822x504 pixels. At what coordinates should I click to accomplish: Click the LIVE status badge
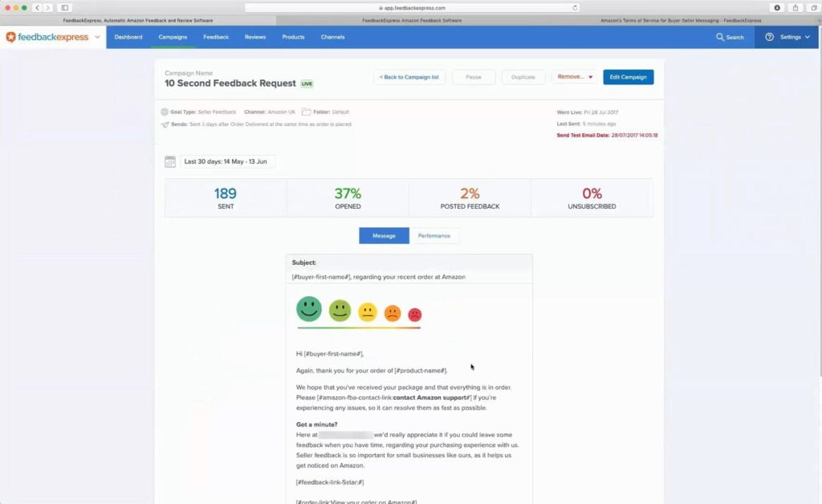307,83
